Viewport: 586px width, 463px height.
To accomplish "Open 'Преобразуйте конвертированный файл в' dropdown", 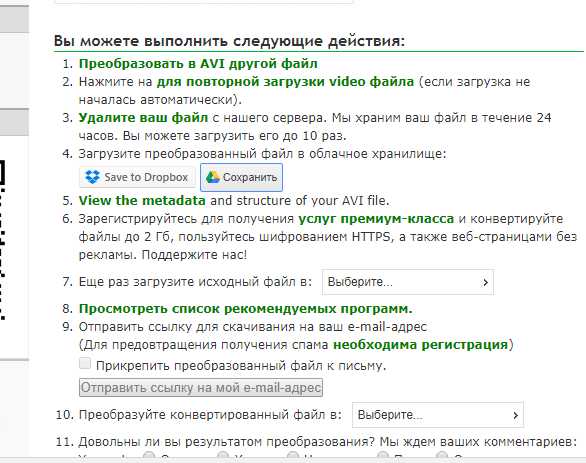I will (438, 415).
